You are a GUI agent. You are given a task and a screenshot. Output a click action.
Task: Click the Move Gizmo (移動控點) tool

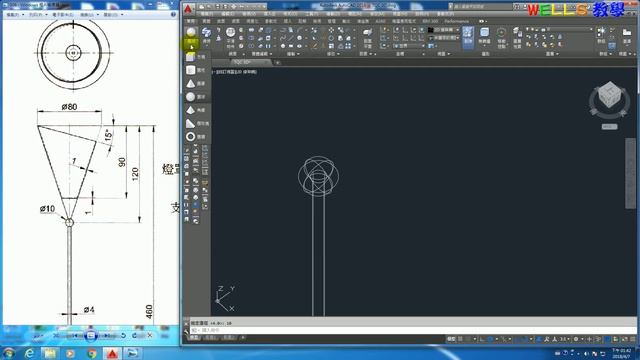pos(501,38)
